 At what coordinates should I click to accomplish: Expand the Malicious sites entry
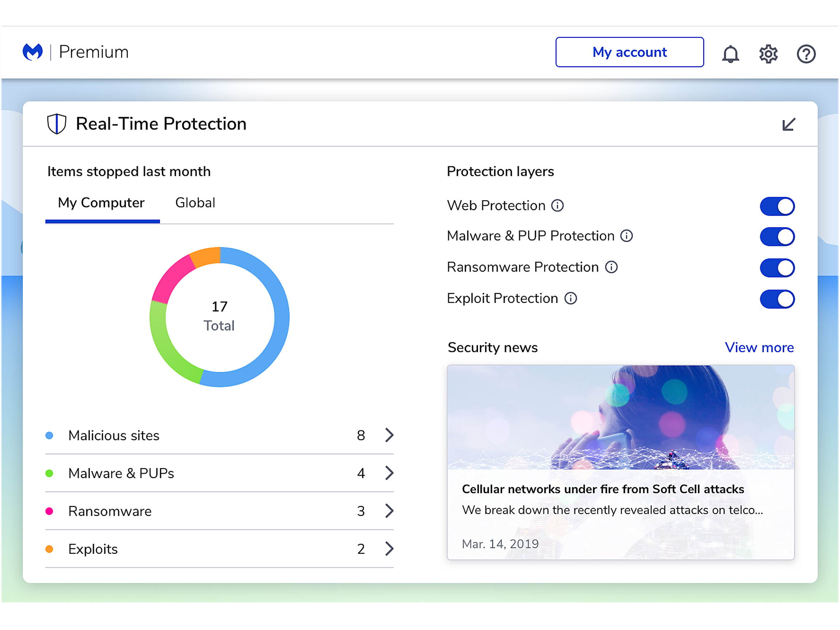(x=389, y=435)
